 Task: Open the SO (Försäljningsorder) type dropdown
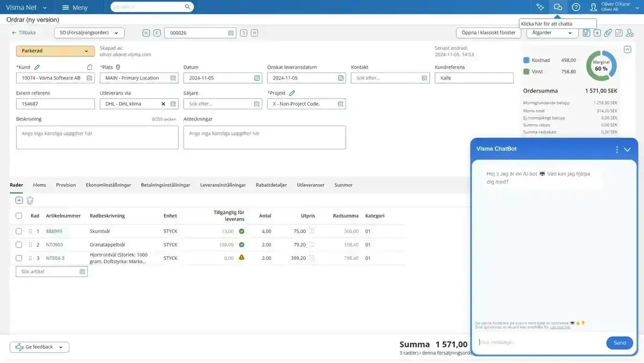tap(89, 33)
